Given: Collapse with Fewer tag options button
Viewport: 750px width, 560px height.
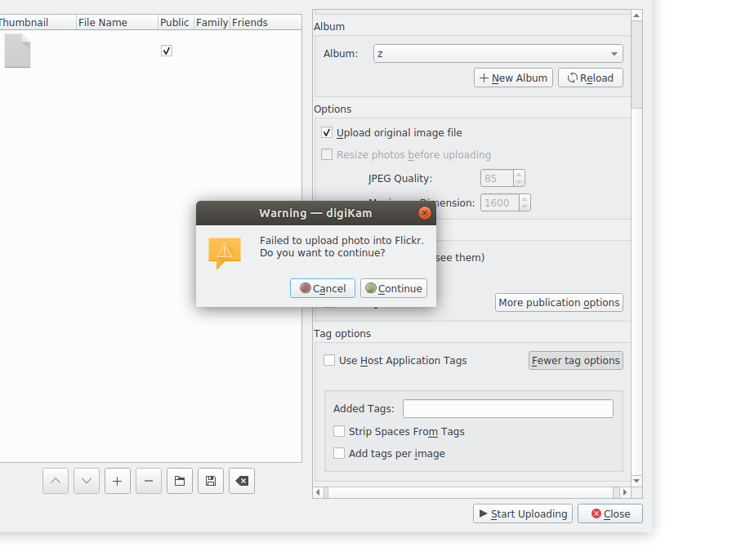Looking at the screenshot, I should coord(576,361).
